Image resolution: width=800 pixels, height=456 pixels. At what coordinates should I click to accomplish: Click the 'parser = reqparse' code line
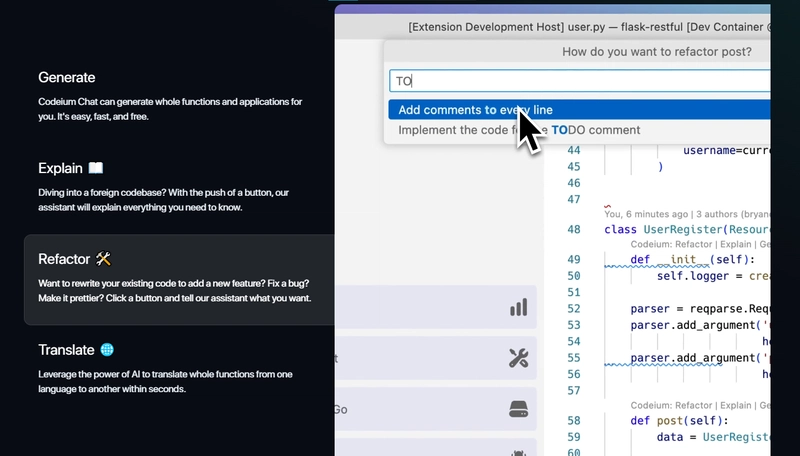(x=701, y=309)
